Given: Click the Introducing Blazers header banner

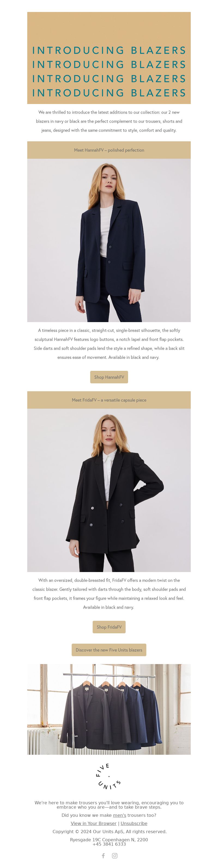Looking at the screenshot, I should point(109,58).
